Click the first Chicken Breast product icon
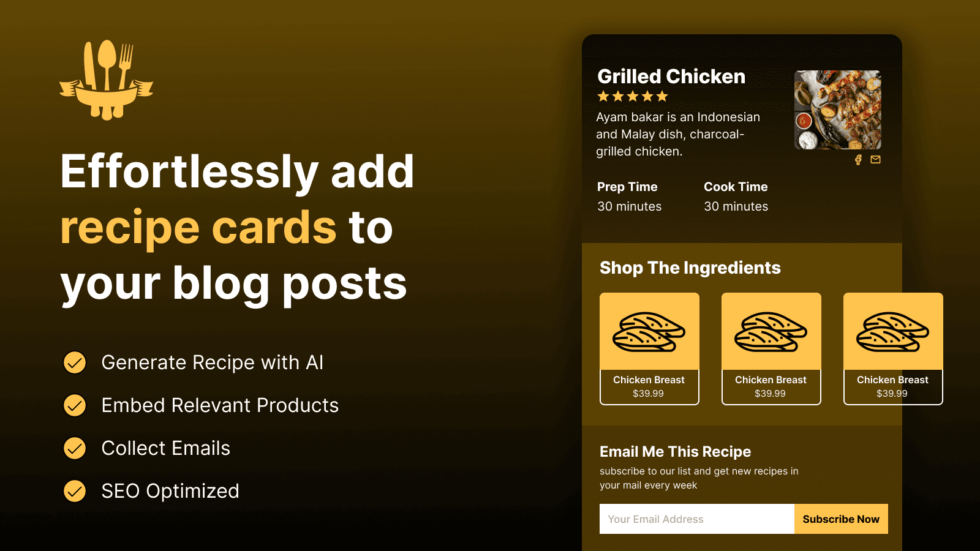980x551 pixels. click(x=649, y=331)
